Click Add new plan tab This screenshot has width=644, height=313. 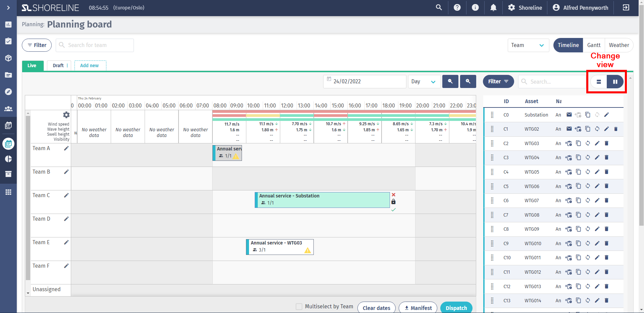[x=90, y=65]
